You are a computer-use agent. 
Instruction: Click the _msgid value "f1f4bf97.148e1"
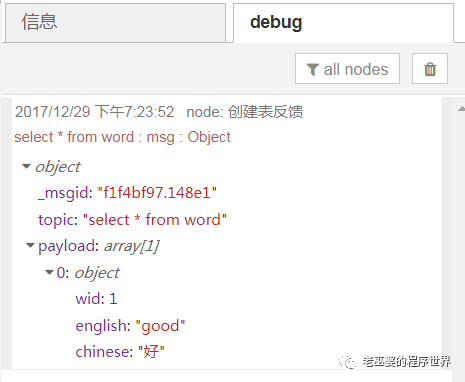(x=157, y=193)
